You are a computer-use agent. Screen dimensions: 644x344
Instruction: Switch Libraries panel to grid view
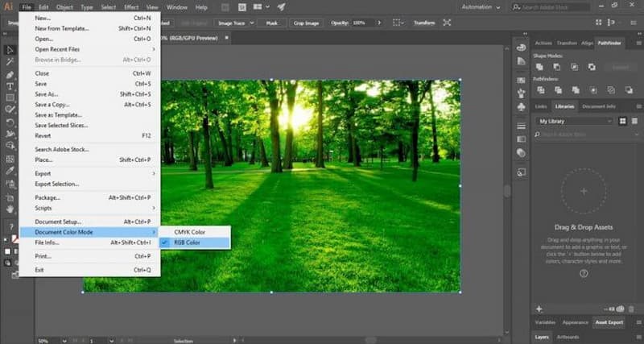tap(623, 121)
